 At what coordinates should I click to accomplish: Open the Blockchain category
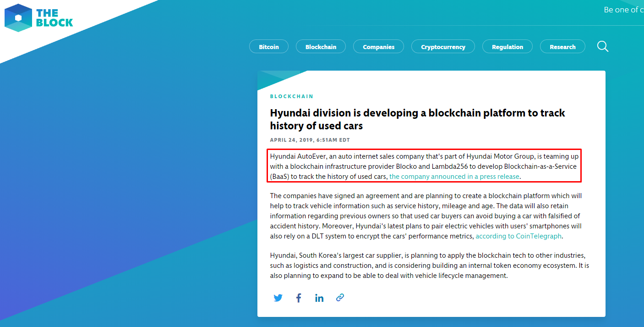click(x=321, y=47)
